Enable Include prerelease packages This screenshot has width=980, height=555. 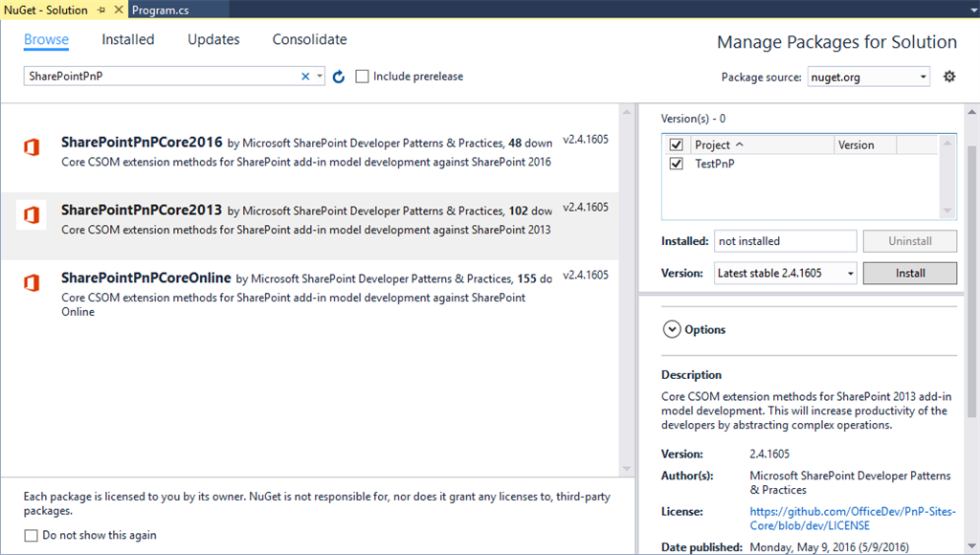tap(361, 76)
